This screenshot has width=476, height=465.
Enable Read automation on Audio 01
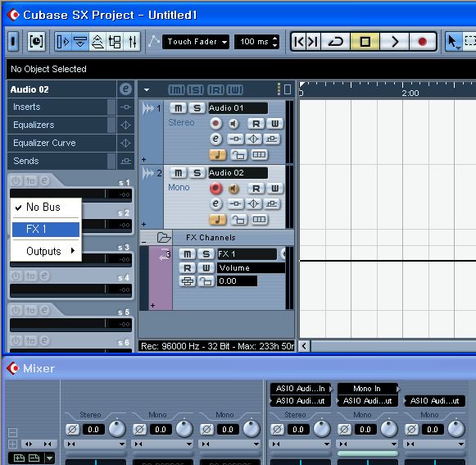pyautogui.click(x=256, y=124)
